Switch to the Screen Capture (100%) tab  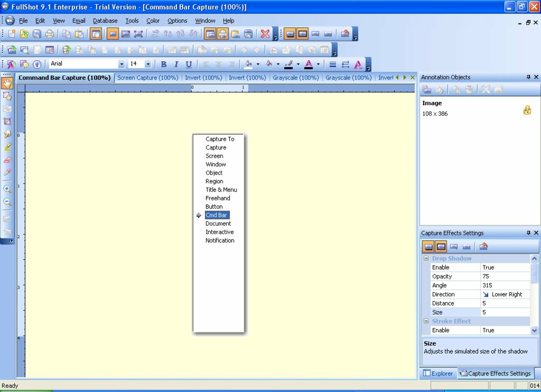click(148, 77)
